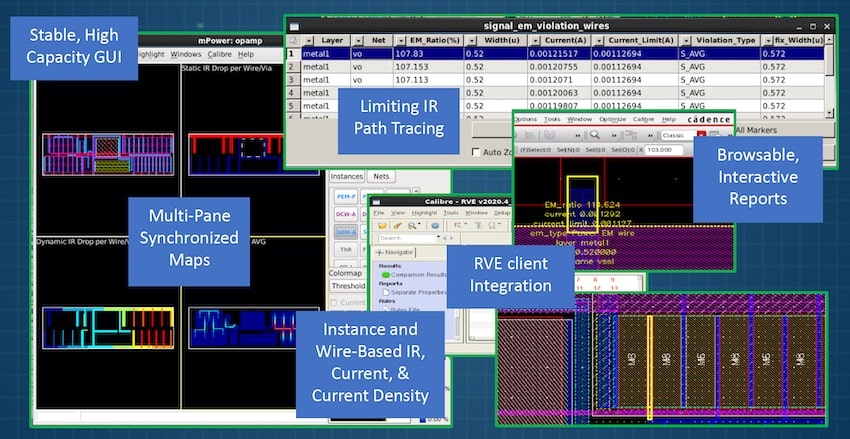Open View menu in Calibre RVE
Screen dimensions: 850x439
click(398, 213)
